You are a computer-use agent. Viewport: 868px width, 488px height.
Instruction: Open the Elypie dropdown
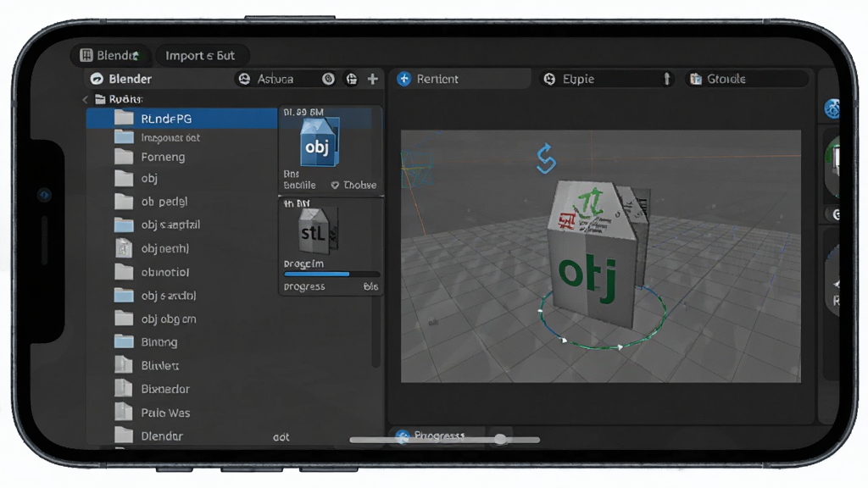pos(607,79)
